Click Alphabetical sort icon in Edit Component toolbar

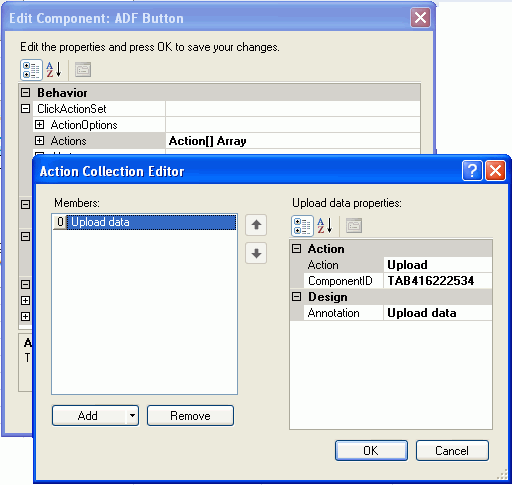pyautogui.click(x=54, y=70)
